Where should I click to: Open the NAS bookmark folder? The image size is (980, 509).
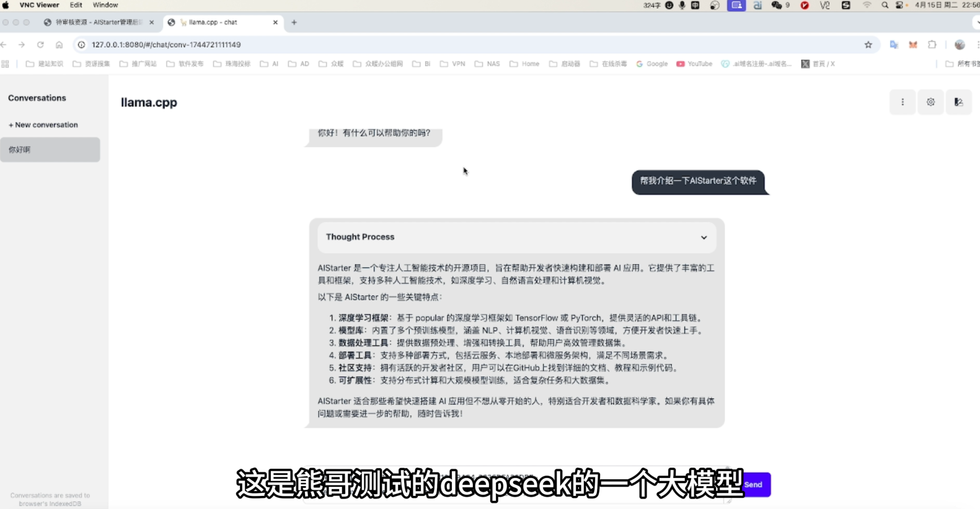coord(487,64)
